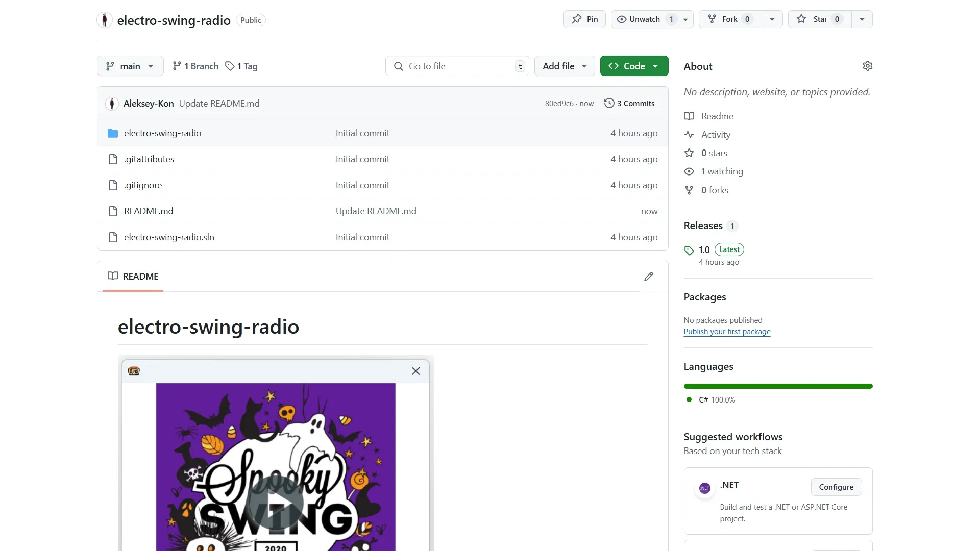Screen dimensions: 980x551
Task: Open the green Code dropdown
Action: 634,66
